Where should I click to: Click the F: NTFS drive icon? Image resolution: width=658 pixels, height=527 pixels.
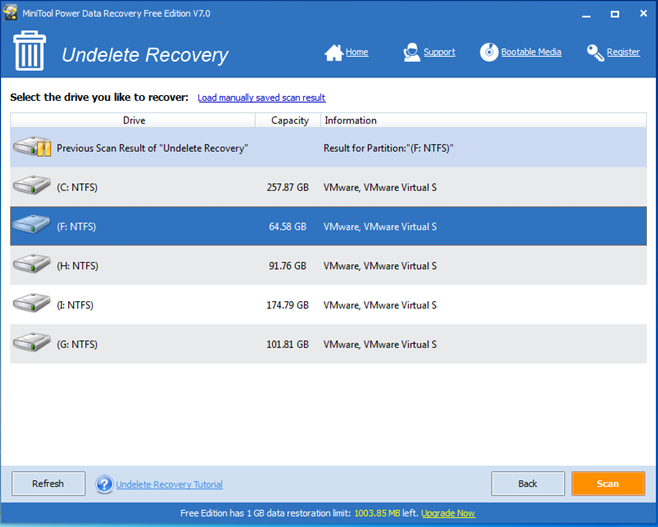[31, 224]
